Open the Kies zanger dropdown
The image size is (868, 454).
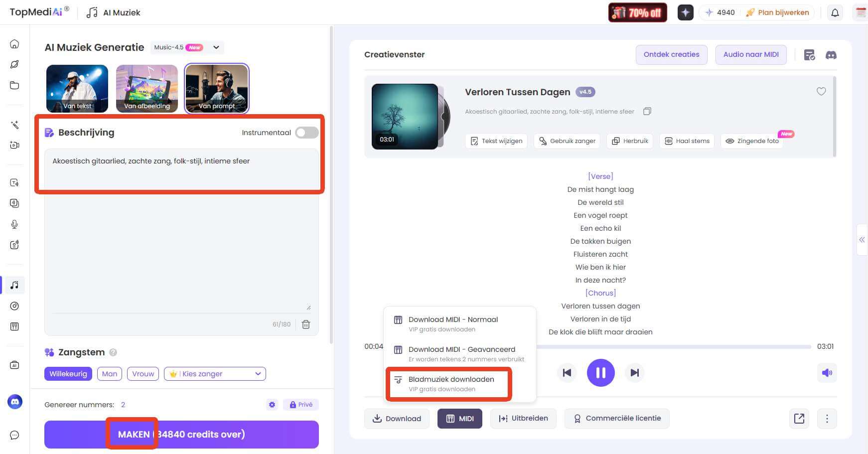point(215,374)
